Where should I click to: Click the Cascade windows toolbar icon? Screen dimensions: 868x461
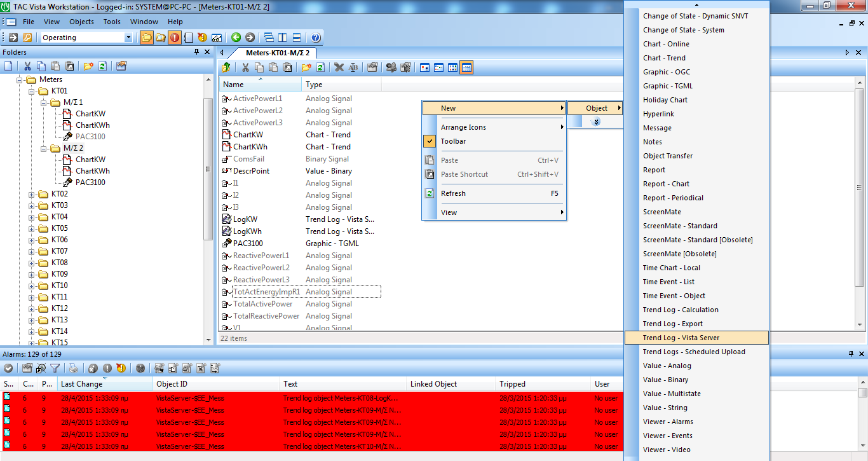tap(269, 38)
